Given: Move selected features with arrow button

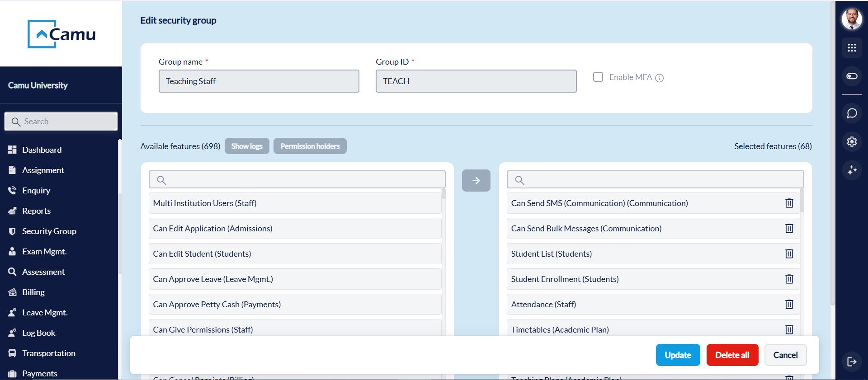Looking at the screenshot, I should pyautogui.click(x=476, y=181).
